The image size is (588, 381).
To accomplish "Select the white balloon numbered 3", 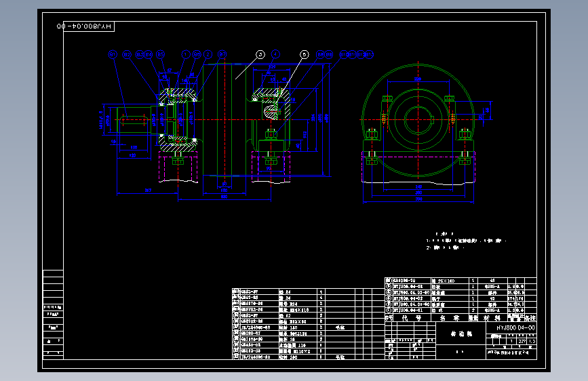I will pyautogui.click(x=260, y=55).
